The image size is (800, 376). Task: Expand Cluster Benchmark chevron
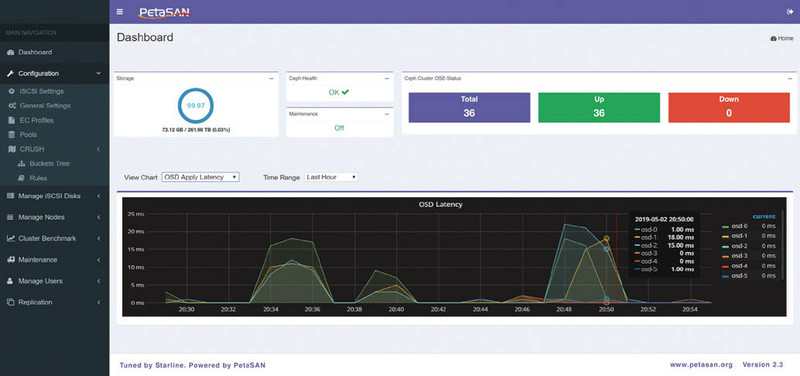click(98, 238)
